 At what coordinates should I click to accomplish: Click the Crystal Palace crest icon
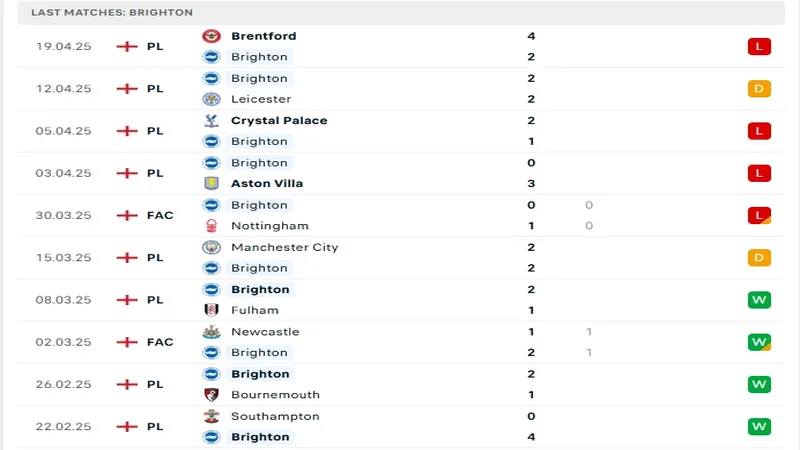pos(211,120)
